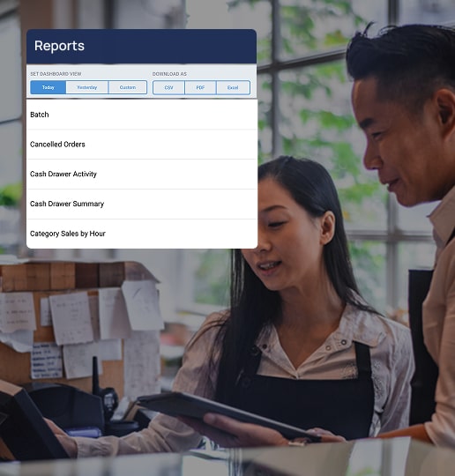Image resolution: width=455 pixels, height=476 pixels.
Task: Download the report as Excel
Action: click(233, 88)
